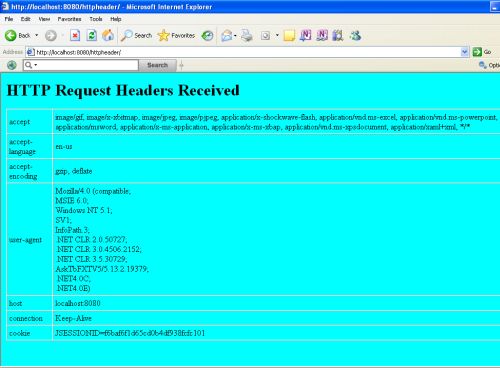Expand the Mail dropdown arrow
This screenshot has width=500, height=368.
pyautogui.click(x=235, y=35)
